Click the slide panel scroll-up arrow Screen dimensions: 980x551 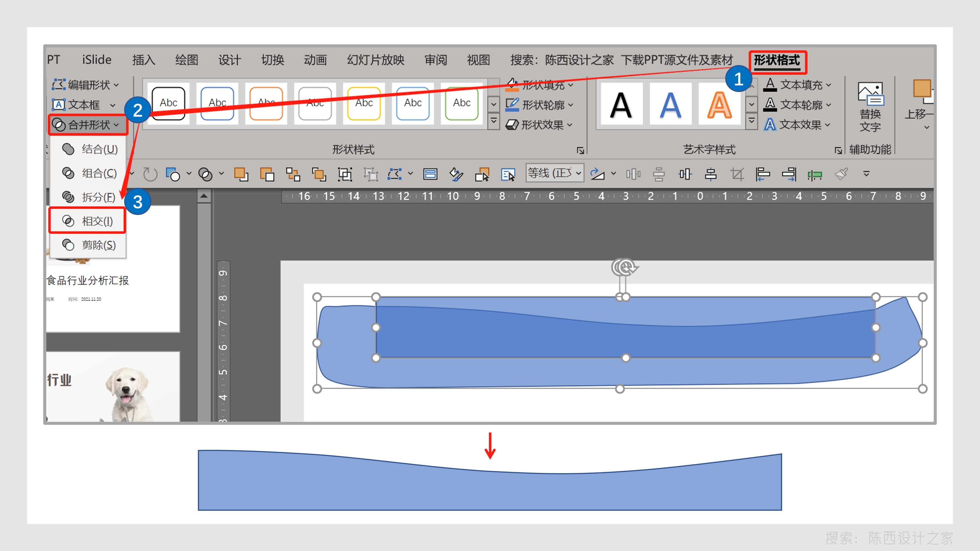(204, 197)
